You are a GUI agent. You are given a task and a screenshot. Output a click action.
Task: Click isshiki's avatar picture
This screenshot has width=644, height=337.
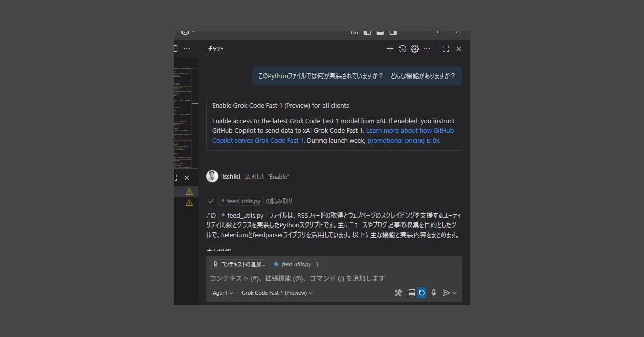[x=212, y=176]
